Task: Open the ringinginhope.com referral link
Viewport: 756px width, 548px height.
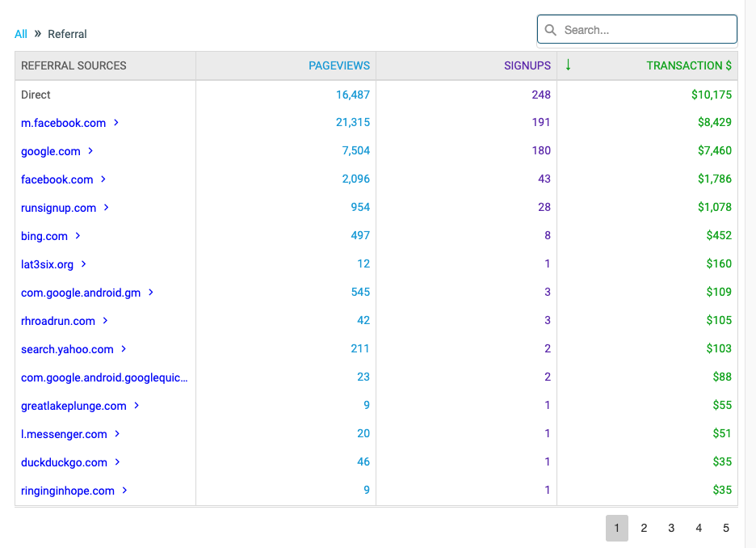Action: tap(68, 491)
